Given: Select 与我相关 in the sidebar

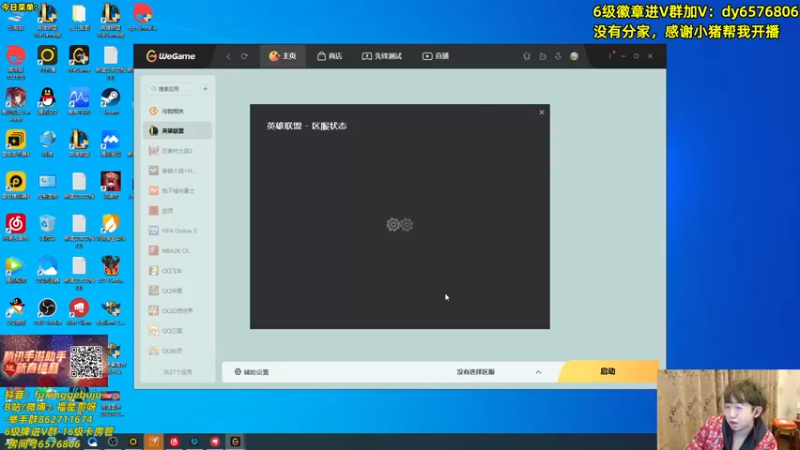Looking at the screenshot, I should point(178,111).
